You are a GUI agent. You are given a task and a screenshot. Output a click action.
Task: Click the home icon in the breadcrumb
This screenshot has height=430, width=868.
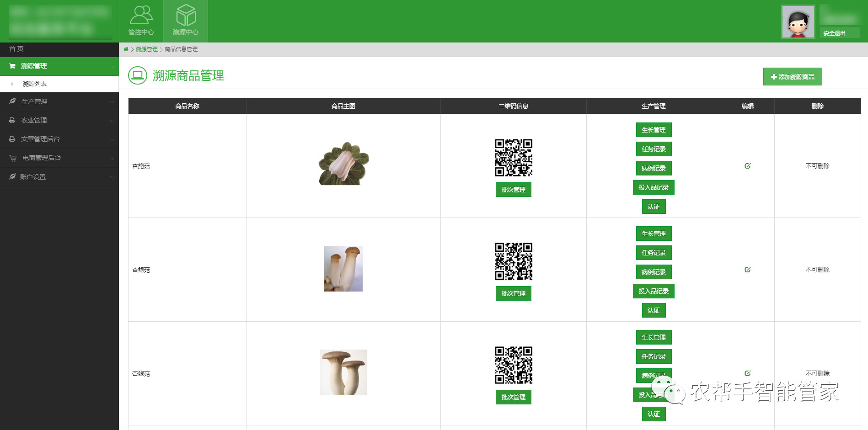(x=126, y=49)
